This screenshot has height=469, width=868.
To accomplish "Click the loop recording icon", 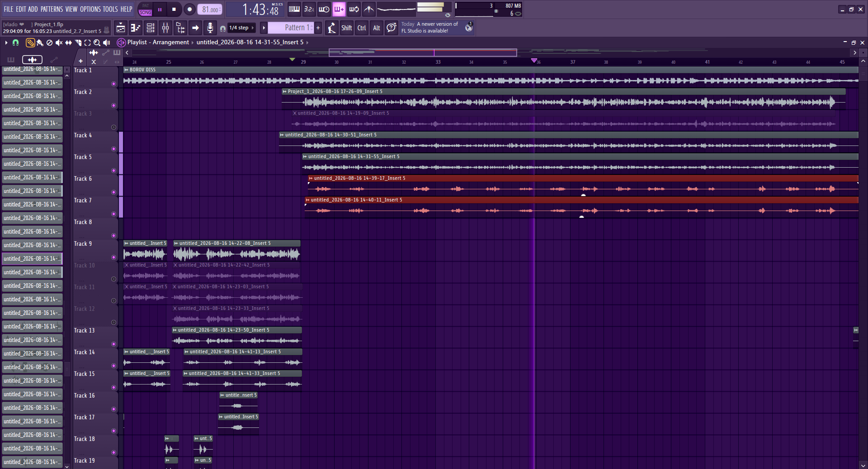I will point(354,9).
